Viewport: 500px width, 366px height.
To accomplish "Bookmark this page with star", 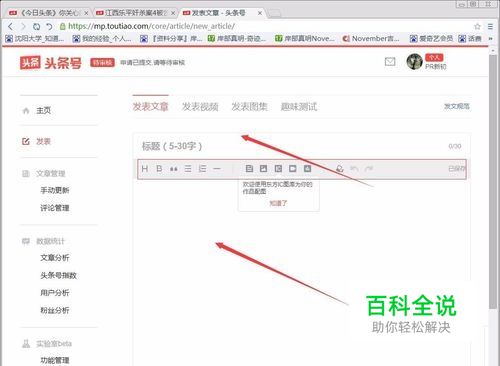I will (x=477, y=26).
